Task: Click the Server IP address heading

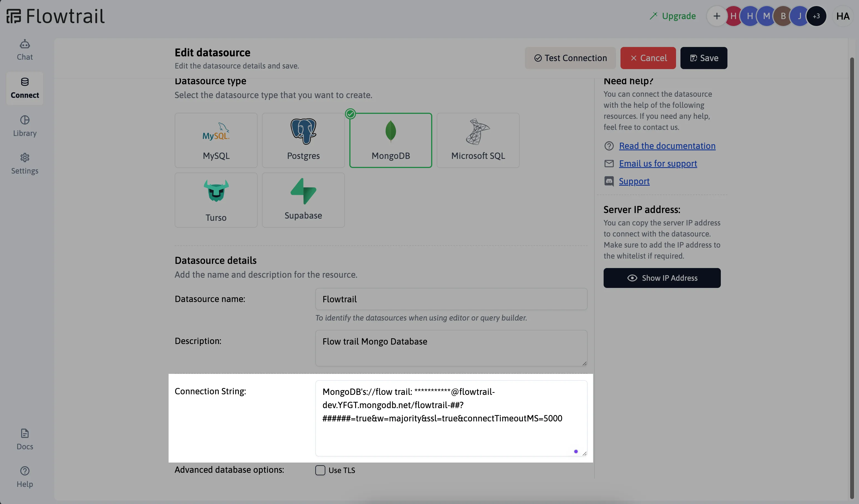Action: pos(642,209)
